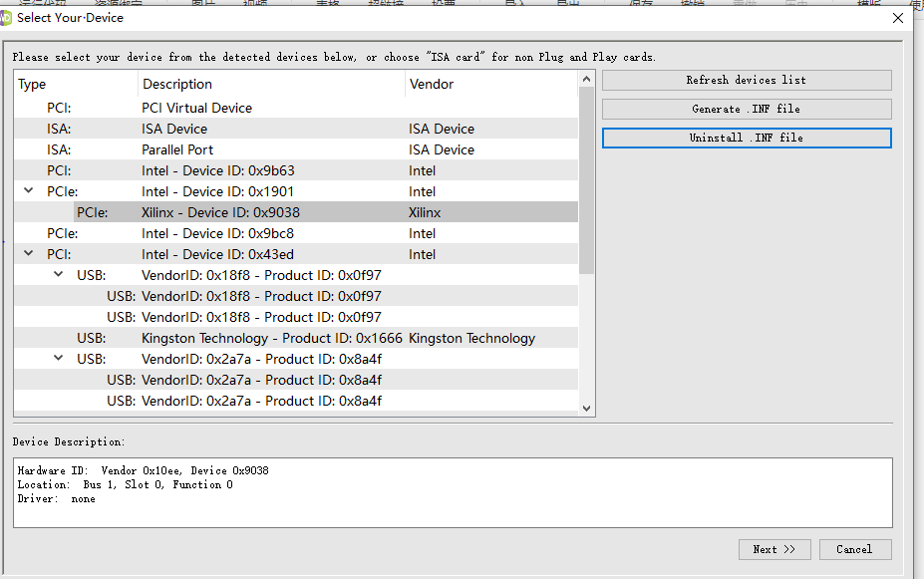This screenshot has width=924, height=579.
Task: Select Intel Device ID 0x1901 row
Action: point(296,191)
